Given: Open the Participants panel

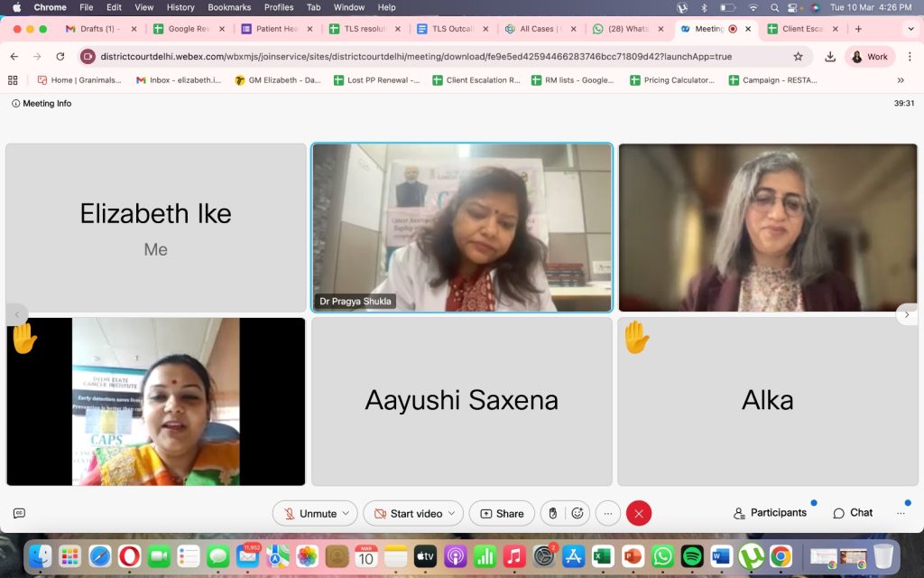Looking at the screenshot, I should point(771,513).
